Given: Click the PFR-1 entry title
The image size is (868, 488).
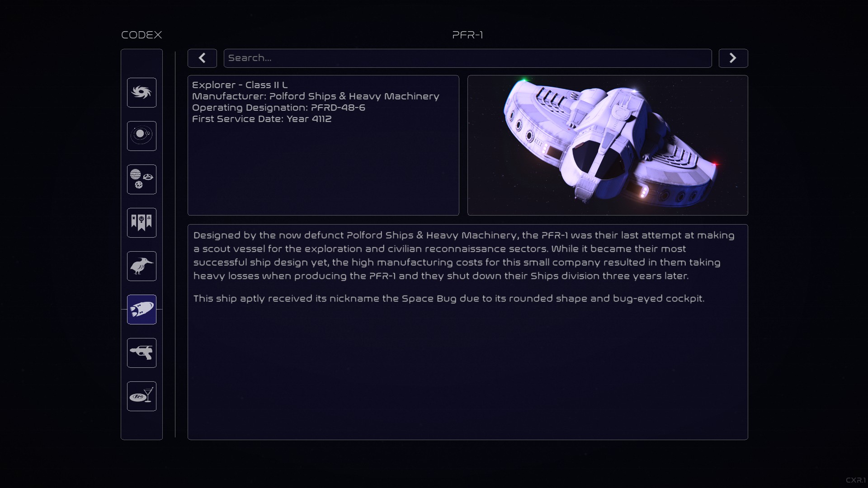Looking at the screenshot, I should (x=467, y=35).
